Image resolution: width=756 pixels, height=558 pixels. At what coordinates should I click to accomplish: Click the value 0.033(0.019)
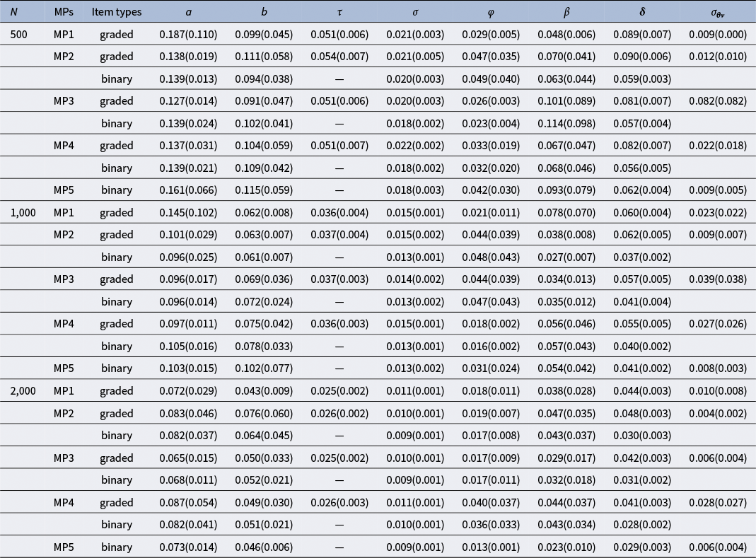[491, 145]
